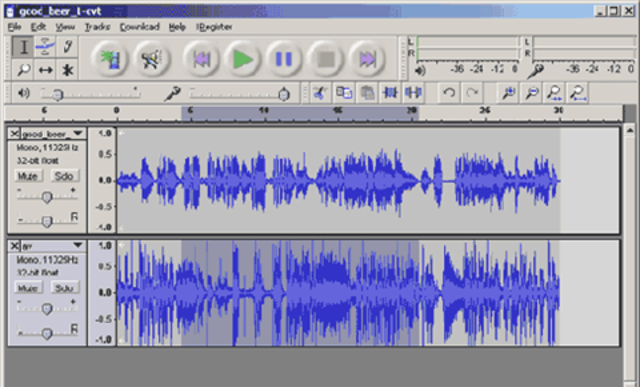
Task: Open the Tracks menu
Action: (97, 27)
